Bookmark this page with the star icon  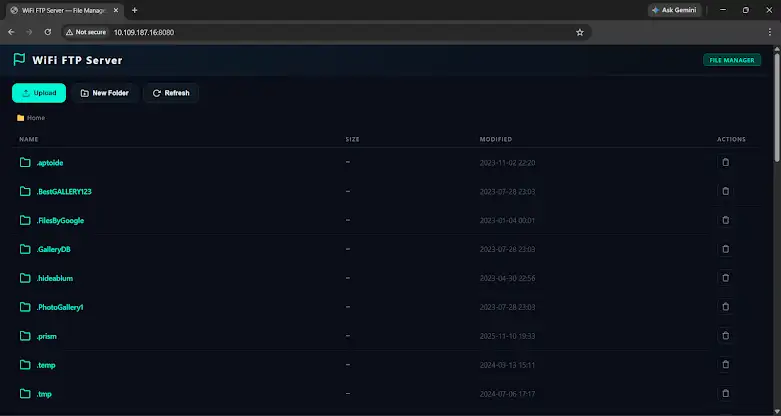580,32
